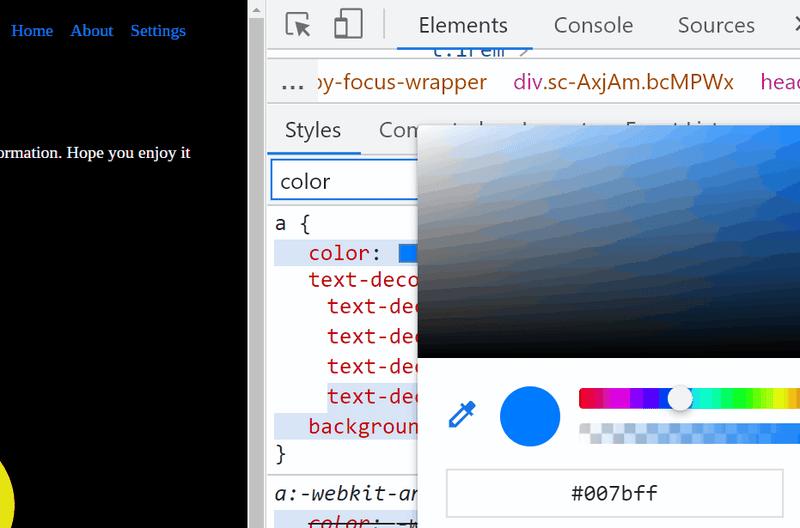800x528 pixels.
Task: Click the color property name in the a rule
Action: [337, 253]
